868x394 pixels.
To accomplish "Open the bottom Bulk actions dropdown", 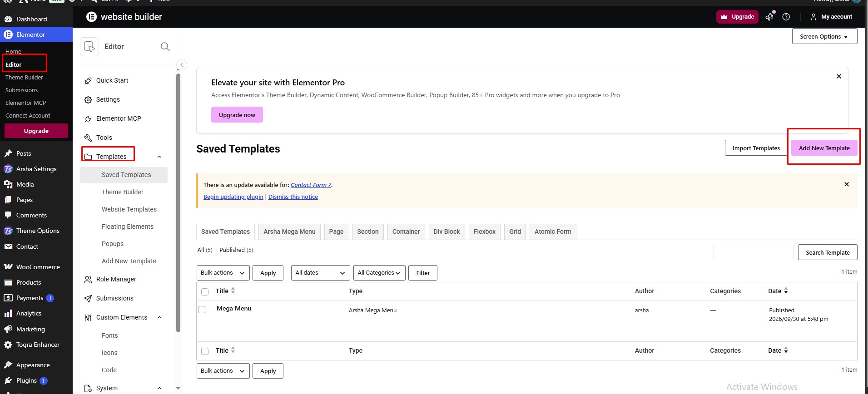I will (223, 371).
